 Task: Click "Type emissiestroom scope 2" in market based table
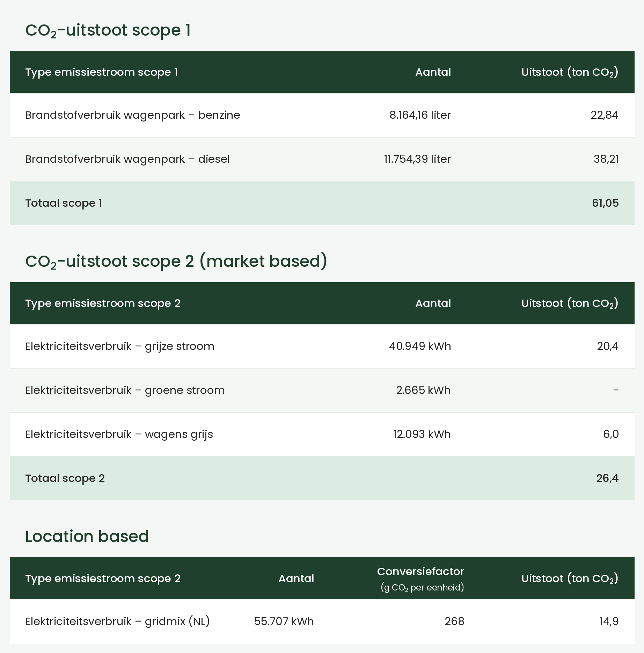coord(103,303)
